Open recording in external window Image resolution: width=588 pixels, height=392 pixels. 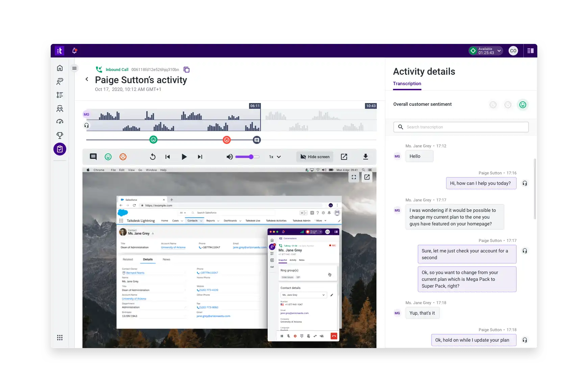tap(344, 157)
